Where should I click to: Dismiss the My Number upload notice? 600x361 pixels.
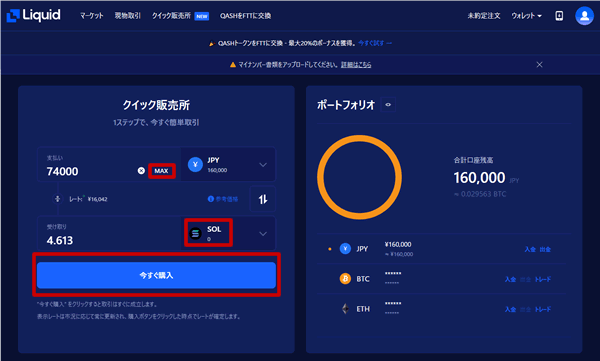pos(539,65)
